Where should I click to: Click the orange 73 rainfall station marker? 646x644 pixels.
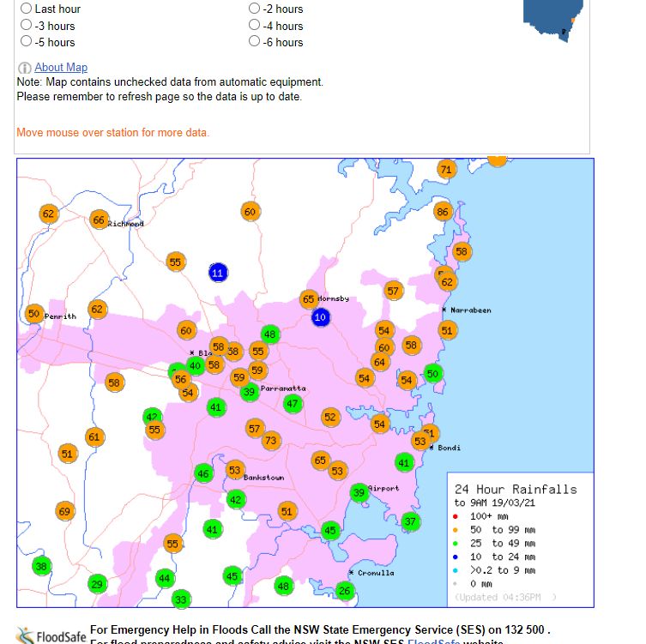pyautogui.click(x=271, y=441)
